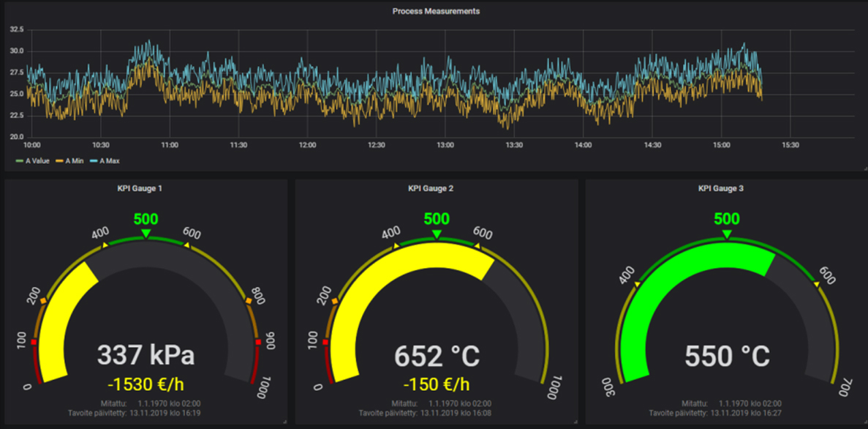
Task: Open the KPI Gauge 2 panel title menu
Action: [431, 189]
